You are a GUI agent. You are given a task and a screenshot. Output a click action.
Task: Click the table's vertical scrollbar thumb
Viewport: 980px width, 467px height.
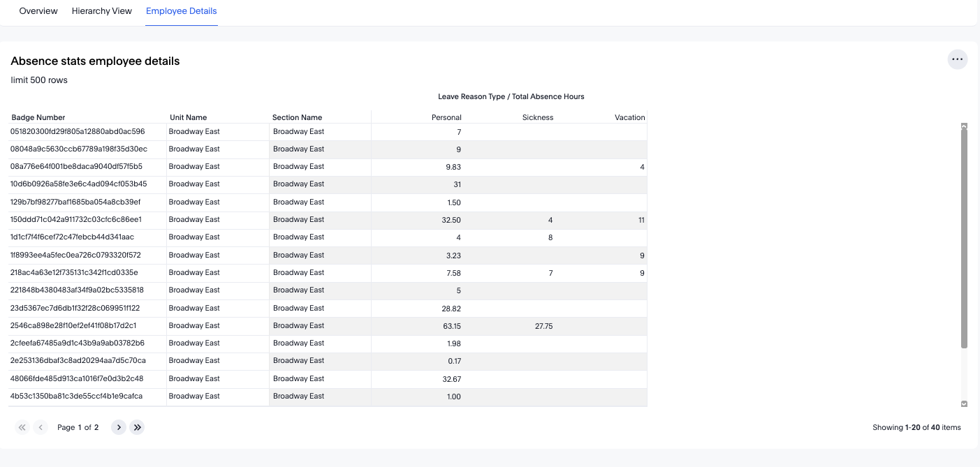coord(964,237)
